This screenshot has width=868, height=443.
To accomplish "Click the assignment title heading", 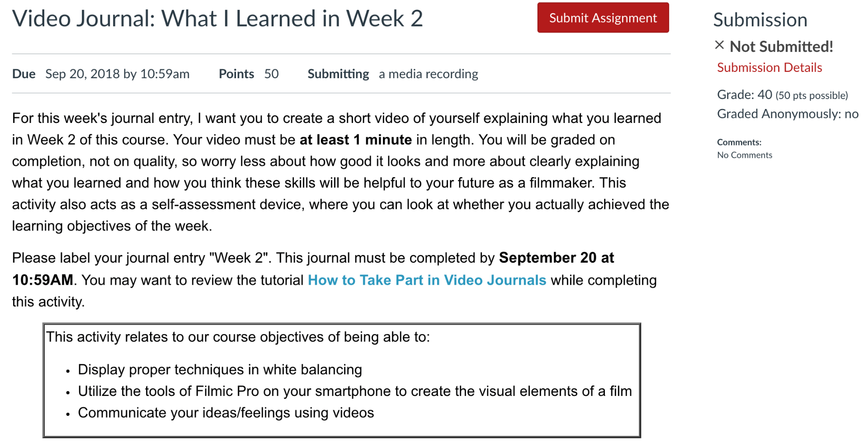I will pyautogui.click(x=217, y=19).
